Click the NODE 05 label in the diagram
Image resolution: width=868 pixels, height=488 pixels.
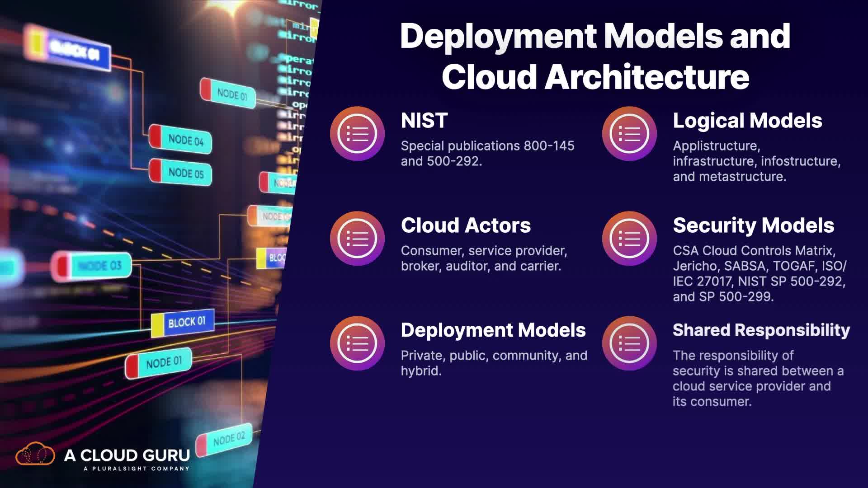coord(185,173)
